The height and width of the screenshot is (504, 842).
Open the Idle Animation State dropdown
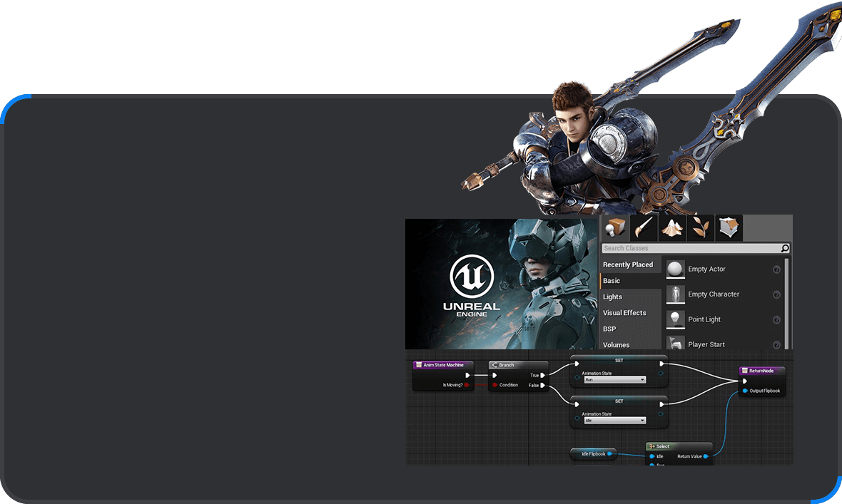(x=614, y=421)
